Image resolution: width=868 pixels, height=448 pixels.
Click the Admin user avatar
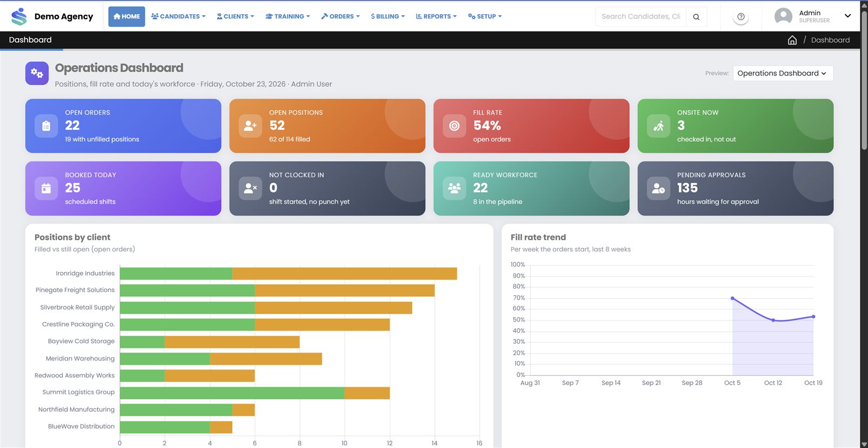(783, 16)
